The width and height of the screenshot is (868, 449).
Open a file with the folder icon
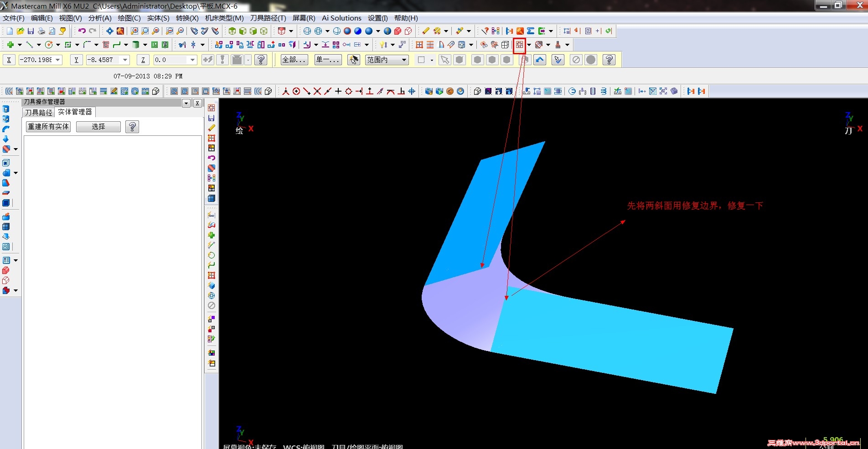coord(20,31)
